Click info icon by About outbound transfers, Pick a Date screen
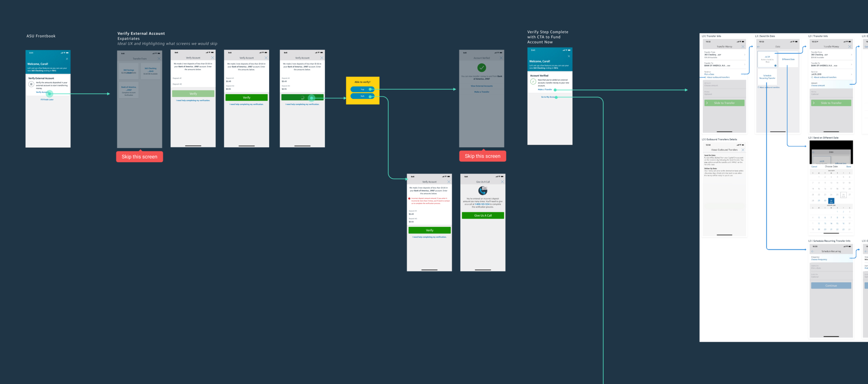Viewport: 868px width, 384px height. (x=706, y=77)
